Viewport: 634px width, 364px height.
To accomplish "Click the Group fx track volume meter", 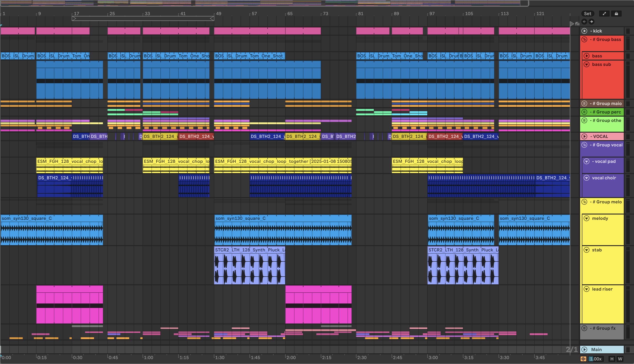I will [x=628, y=332].
